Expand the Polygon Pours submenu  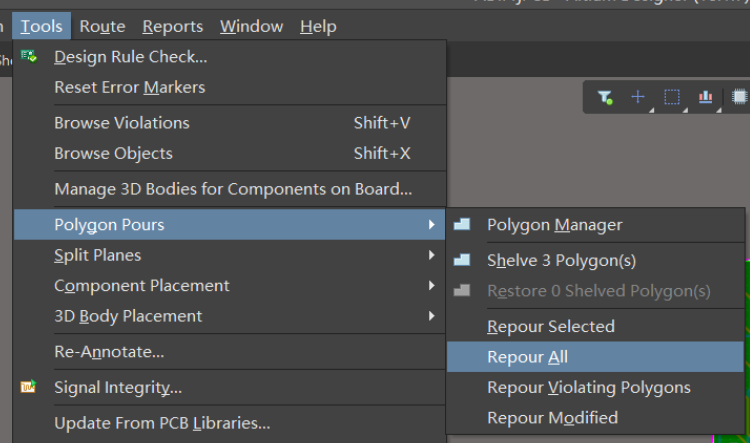tap(230, 224)
